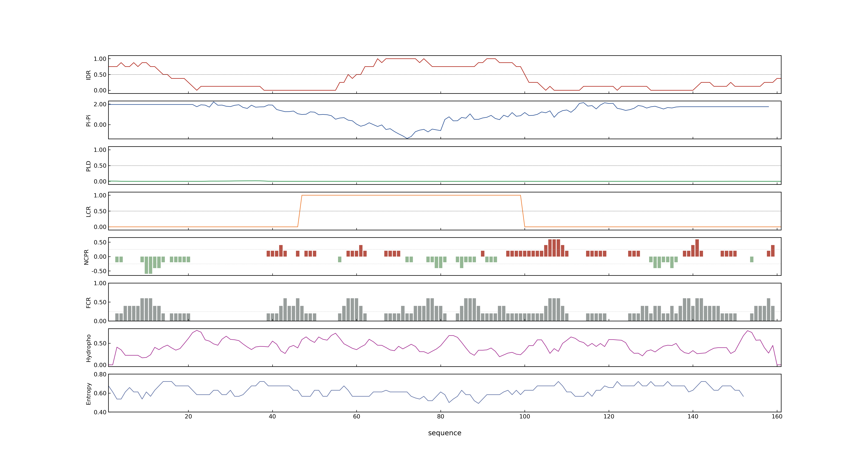This screenshot has height=463, width=868.
Task: Click the LCR plateau near sequence 70
Action: pyautogui.click(x=399, y=195)
